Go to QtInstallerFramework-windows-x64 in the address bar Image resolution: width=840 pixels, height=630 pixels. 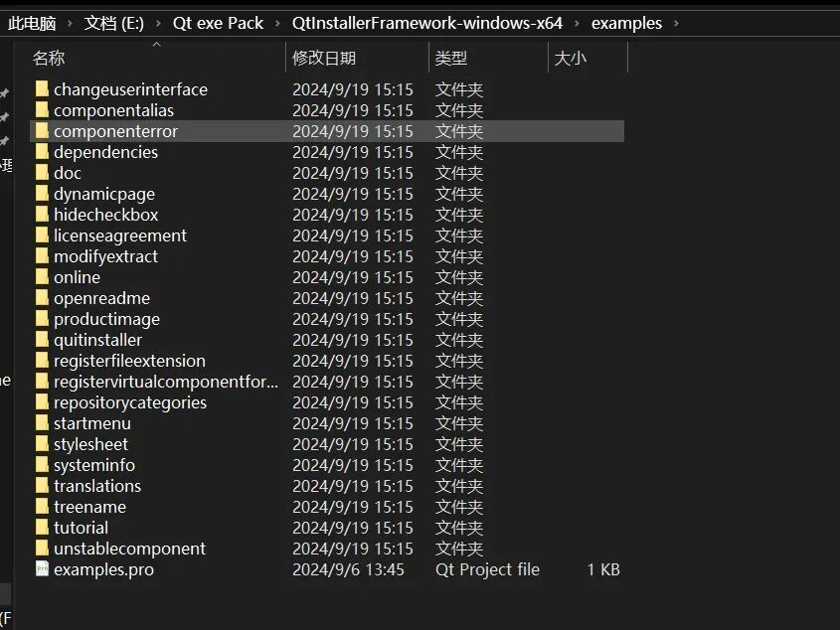pyautogui.click(x=427, y=24)
